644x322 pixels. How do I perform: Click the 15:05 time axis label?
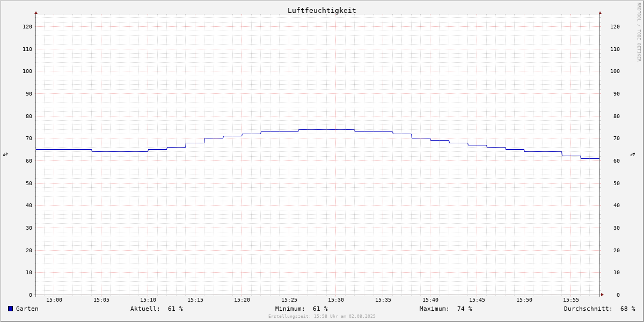101,300
